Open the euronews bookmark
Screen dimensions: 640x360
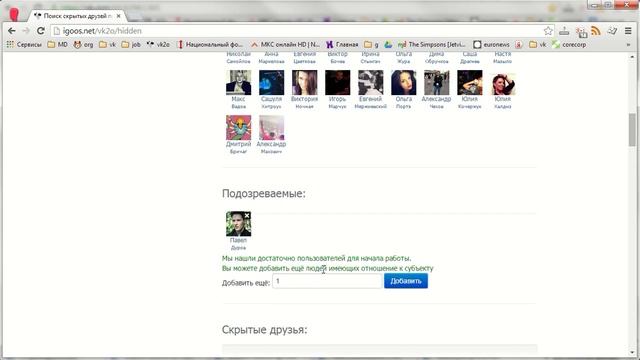[491, 44]
